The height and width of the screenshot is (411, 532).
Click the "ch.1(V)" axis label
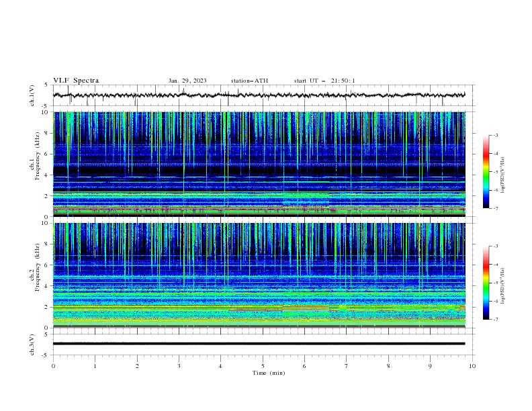32,95
